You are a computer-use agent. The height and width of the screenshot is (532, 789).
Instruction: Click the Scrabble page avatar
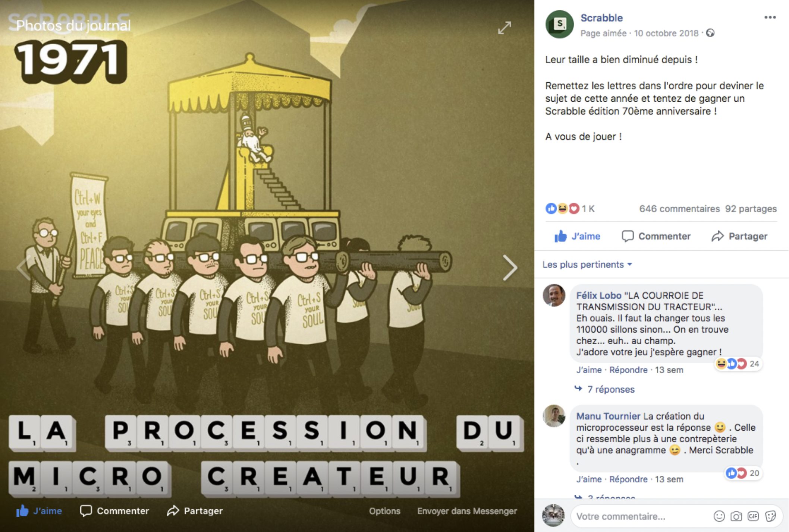559,24
